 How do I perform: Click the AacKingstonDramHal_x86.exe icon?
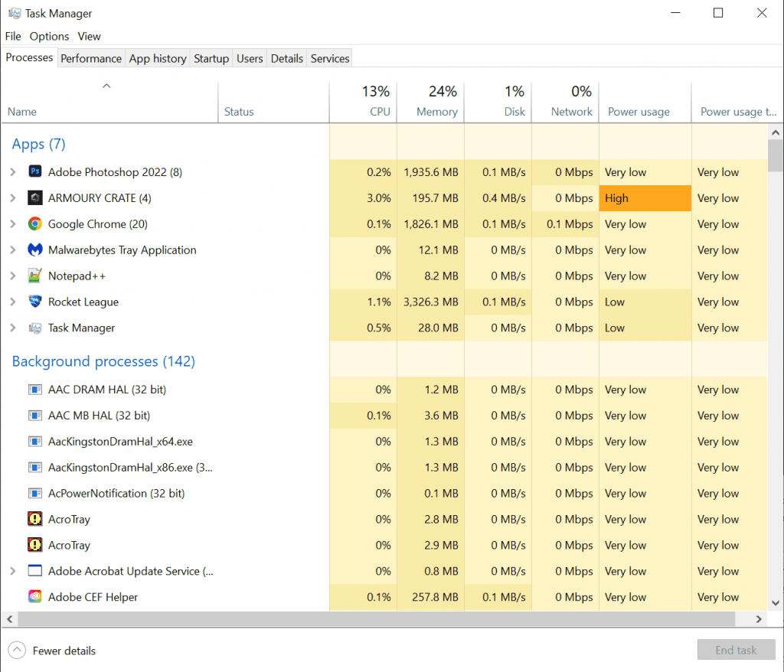(x=34, y=468)
